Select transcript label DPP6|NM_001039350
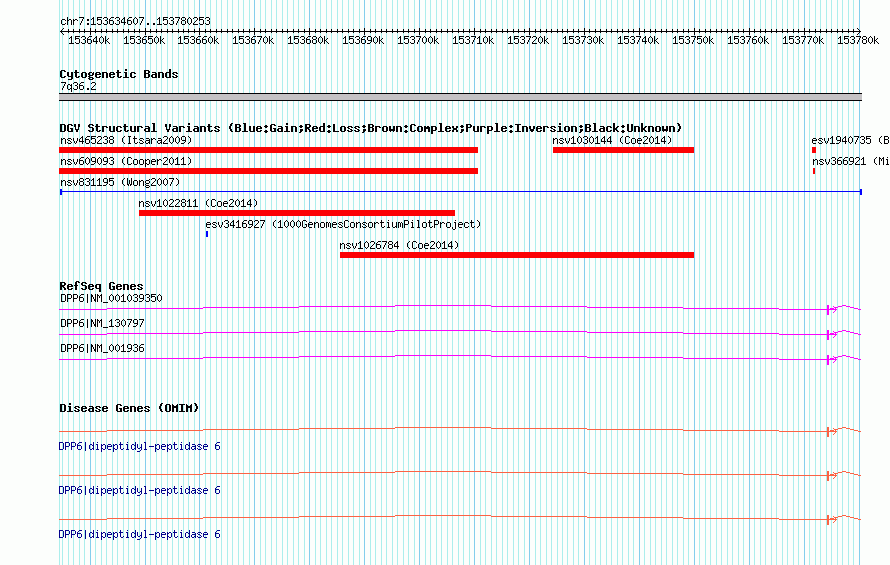Screen dimensions: 890x565 (111, 298)
